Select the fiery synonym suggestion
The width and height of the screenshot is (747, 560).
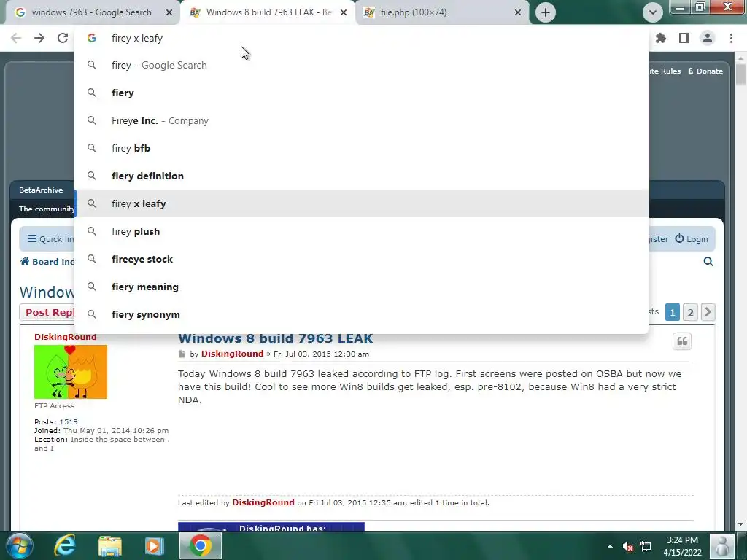point(362,314)
